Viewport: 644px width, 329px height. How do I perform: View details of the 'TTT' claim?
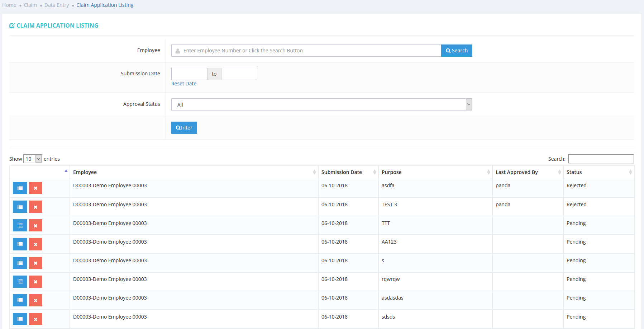pyautogui.click(x=20, y=225)
